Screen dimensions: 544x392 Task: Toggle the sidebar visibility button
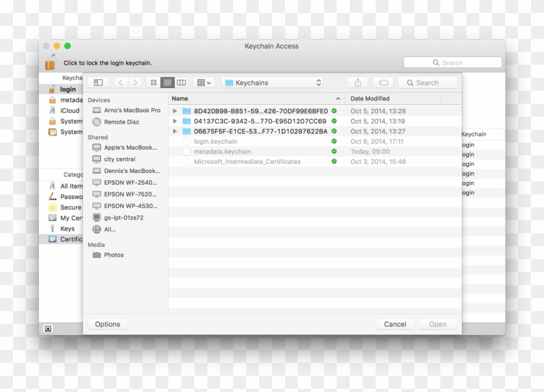(x=98, y=83)
